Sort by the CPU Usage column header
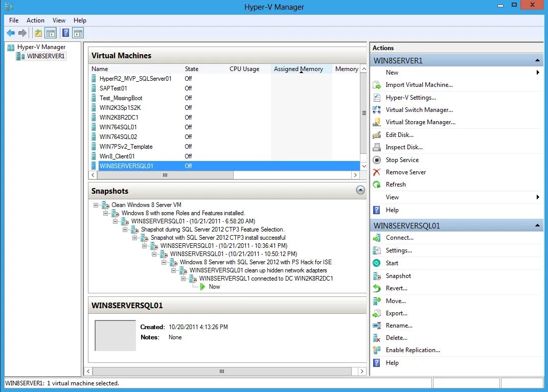 pyautogui.click(x=249, y=69)
